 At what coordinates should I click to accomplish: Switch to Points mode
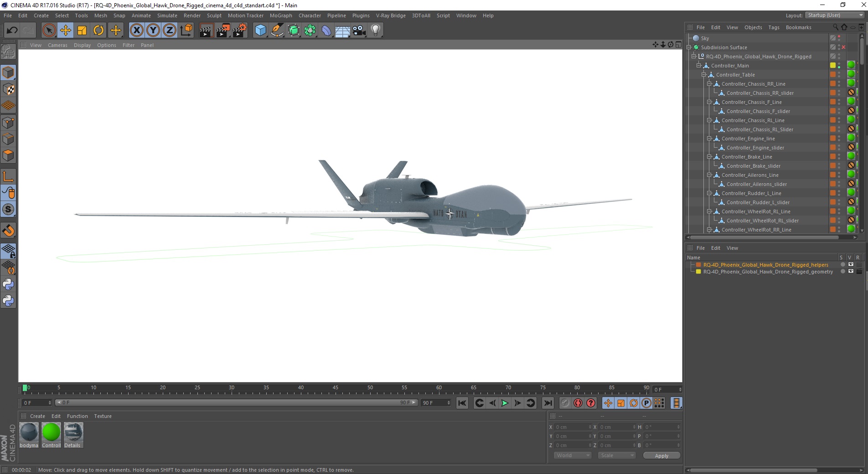pyautogui.click(x=8, y=123)
